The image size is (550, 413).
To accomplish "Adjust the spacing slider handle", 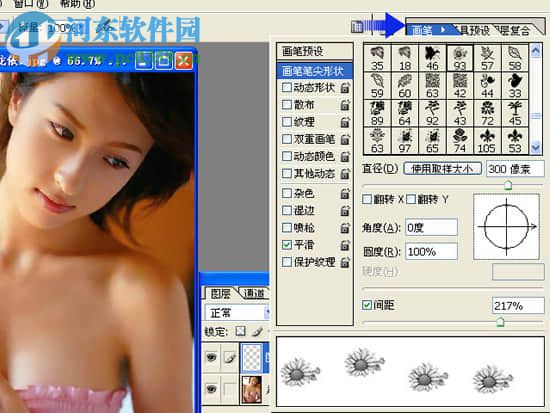I will (x=500, y=321).
